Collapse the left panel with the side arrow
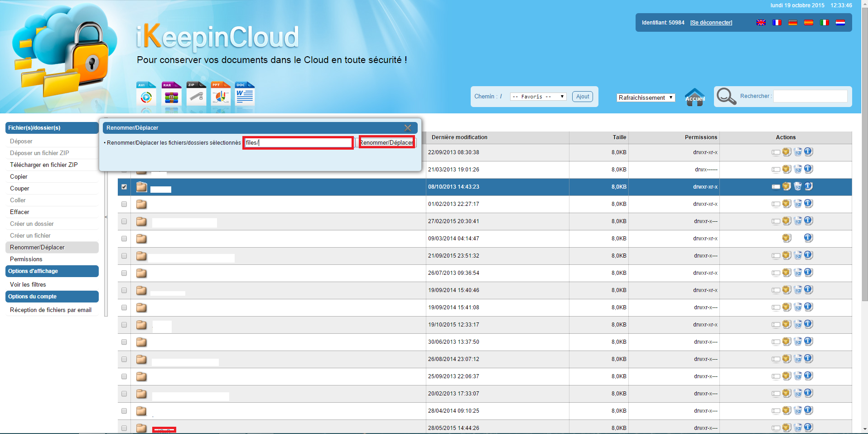Viewport: 868px width, 434px height. tap(106, 217)
